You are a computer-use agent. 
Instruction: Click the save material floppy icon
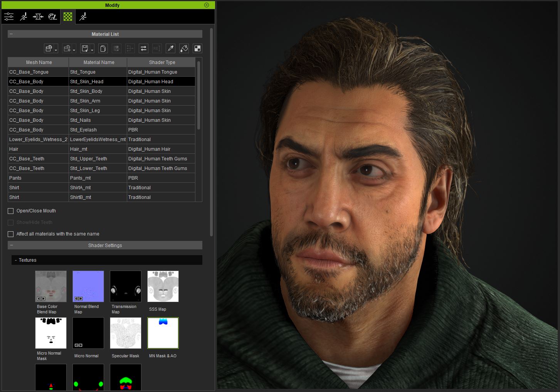(x=85, y=49)
